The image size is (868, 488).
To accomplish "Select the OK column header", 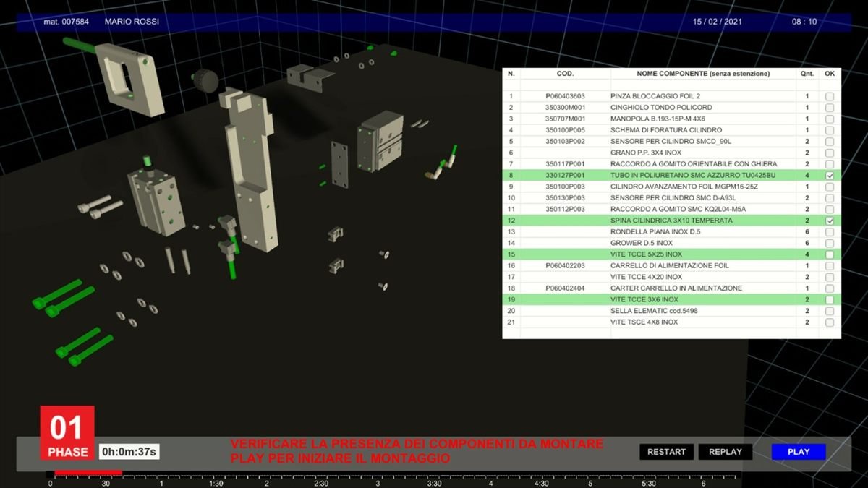I will pyautogui.click(x=830, y=74).
